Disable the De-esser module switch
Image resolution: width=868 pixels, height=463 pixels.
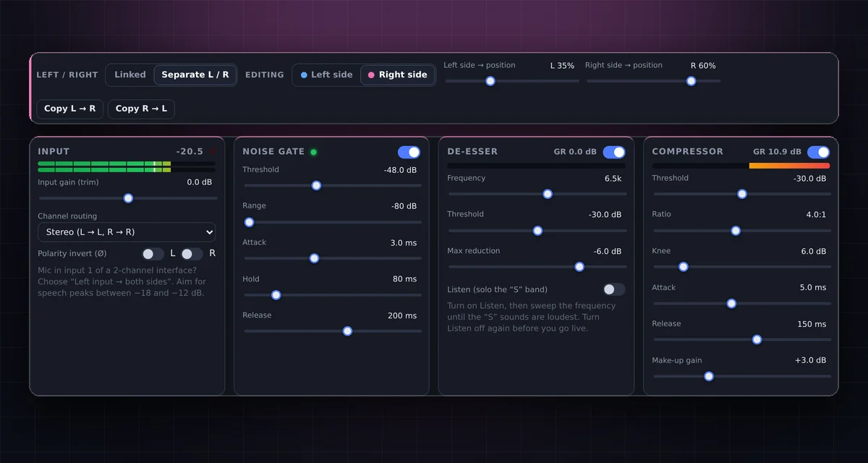pyautogui.click(x=614, y=152)
